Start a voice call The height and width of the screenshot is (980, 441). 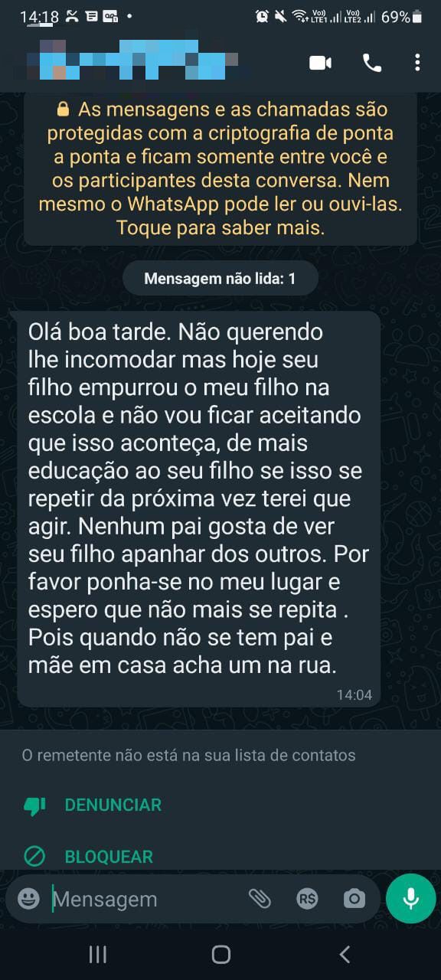click(372, 63)
